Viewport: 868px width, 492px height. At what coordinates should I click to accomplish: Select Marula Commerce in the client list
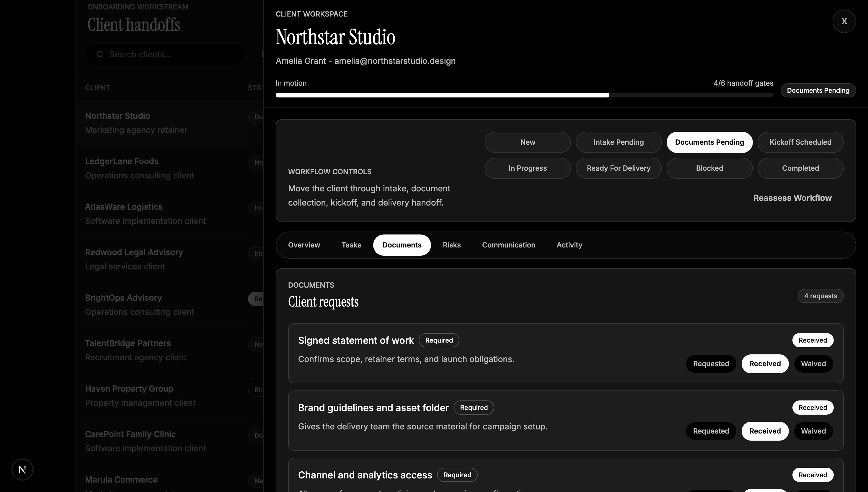[x=169, y=478]
